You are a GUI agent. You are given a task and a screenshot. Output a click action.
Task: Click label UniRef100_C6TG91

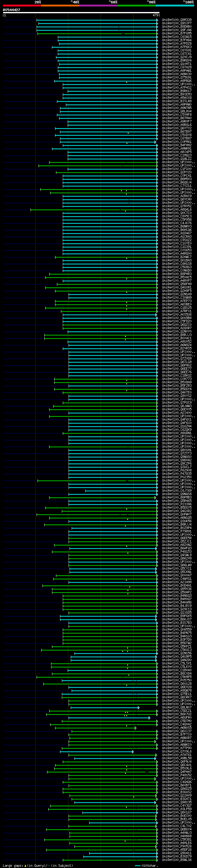[177, 50]
